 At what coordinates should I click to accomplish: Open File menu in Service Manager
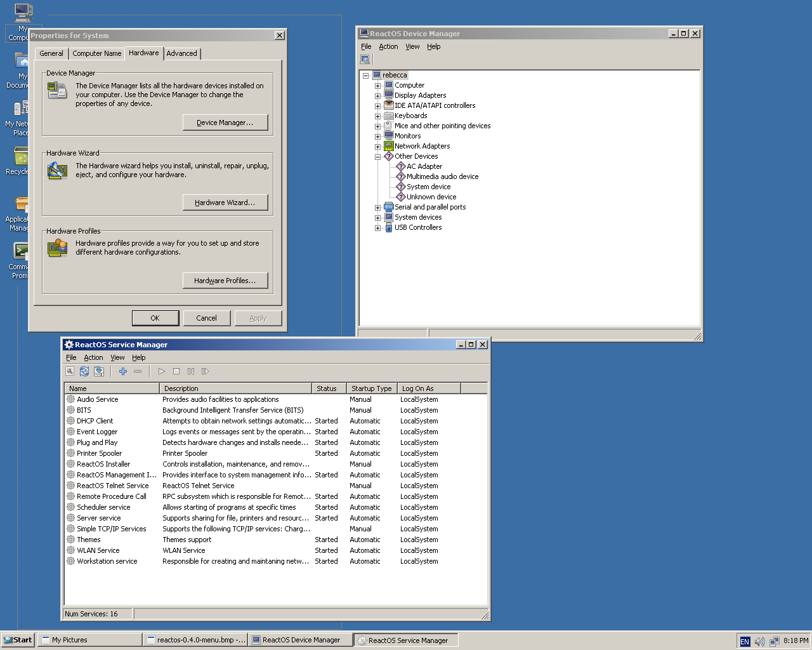pos(71,357)
